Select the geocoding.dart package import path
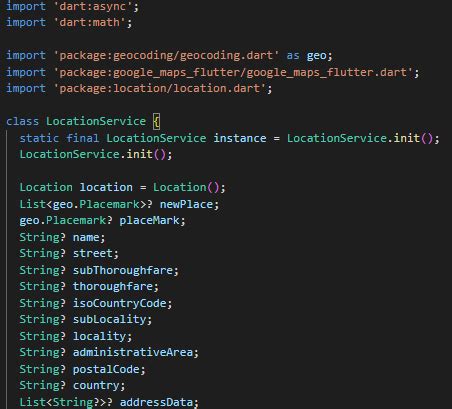The width and height of the screenshot is (452, 409). [x=166, y=55]
